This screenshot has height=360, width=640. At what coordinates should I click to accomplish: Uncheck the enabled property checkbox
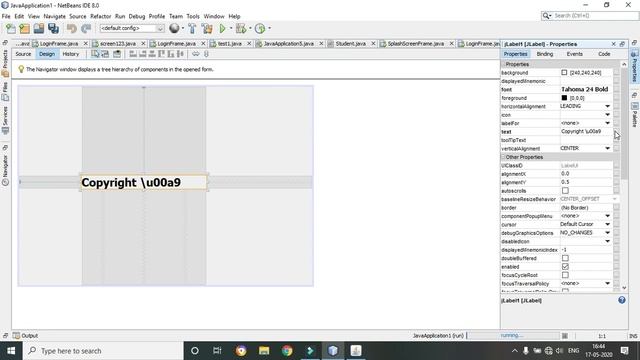point(565,267)
